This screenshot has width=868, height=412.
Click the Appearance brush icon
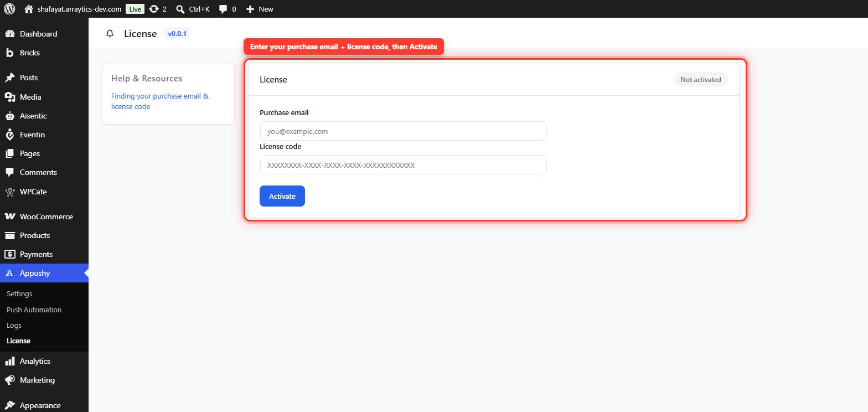(10, 405)
